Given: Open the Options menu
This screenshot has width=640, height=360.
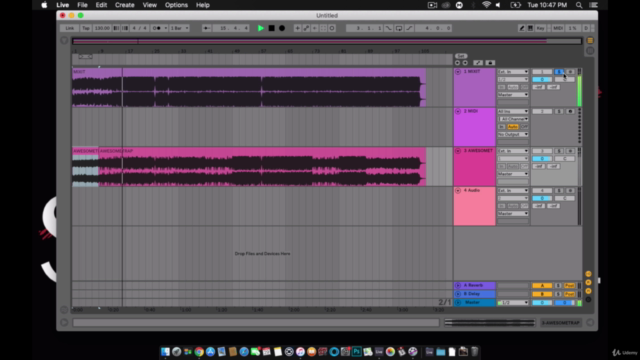Looking at the screenshot, I should tap(176, 5).
